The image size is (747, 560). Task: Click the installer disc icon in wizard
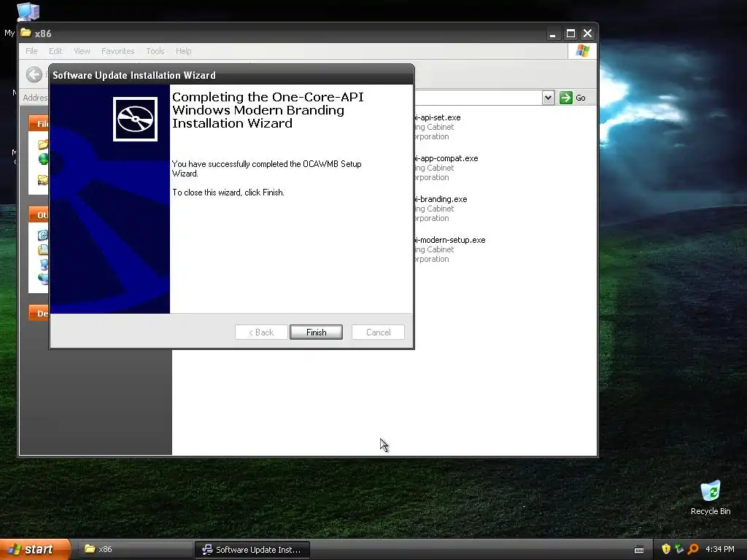[135, 119]
